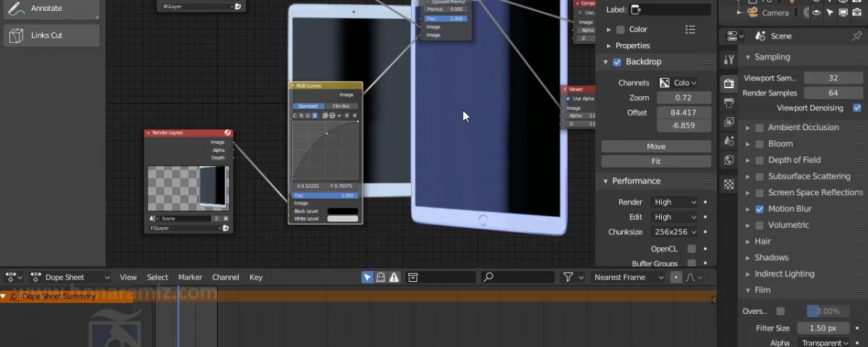Enable OpenCL checkbox

692,249
